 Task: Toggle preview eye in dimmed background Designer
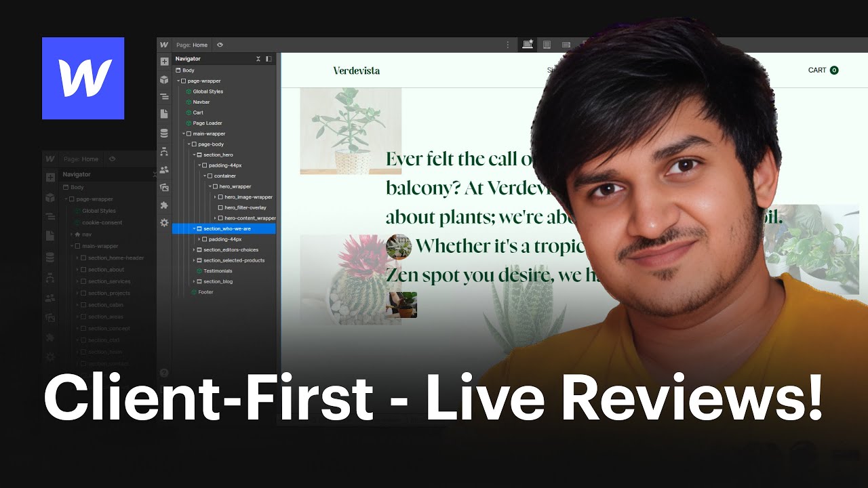pos(112,159)
